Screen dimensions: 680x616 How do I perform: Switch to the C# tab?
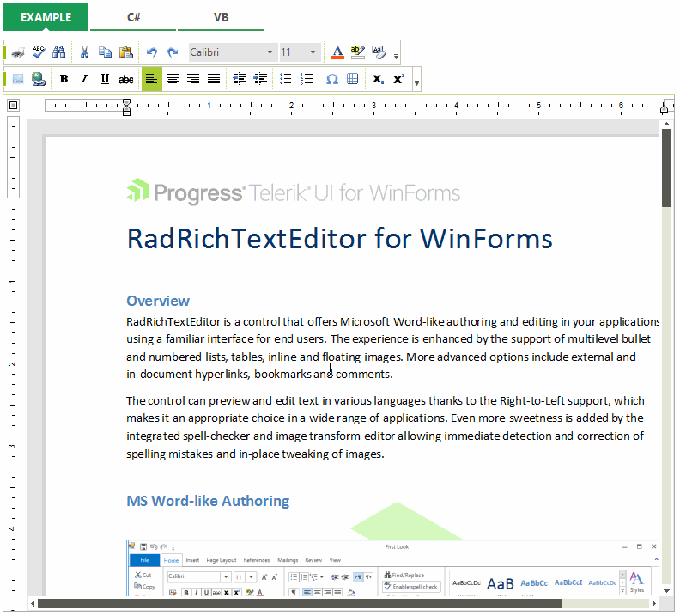tap(133, 17)
